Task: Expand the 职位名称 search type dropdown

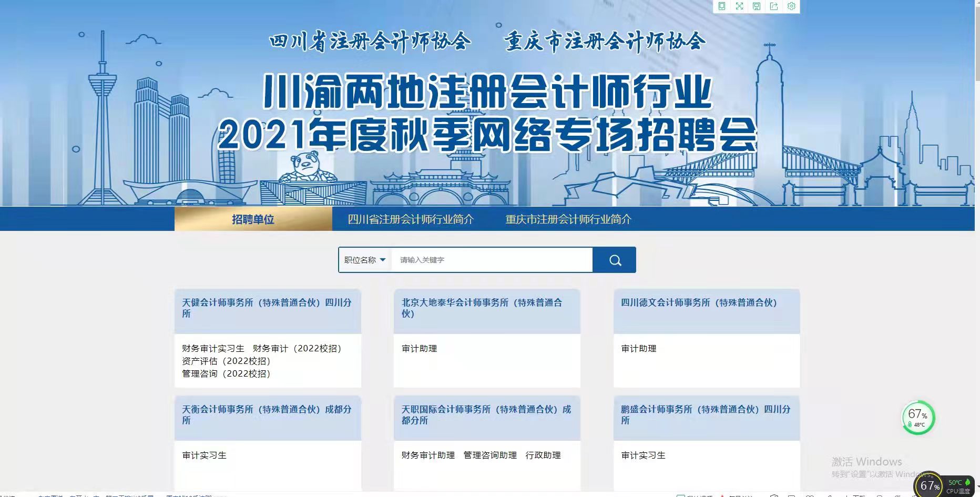Action: [365, 260]
